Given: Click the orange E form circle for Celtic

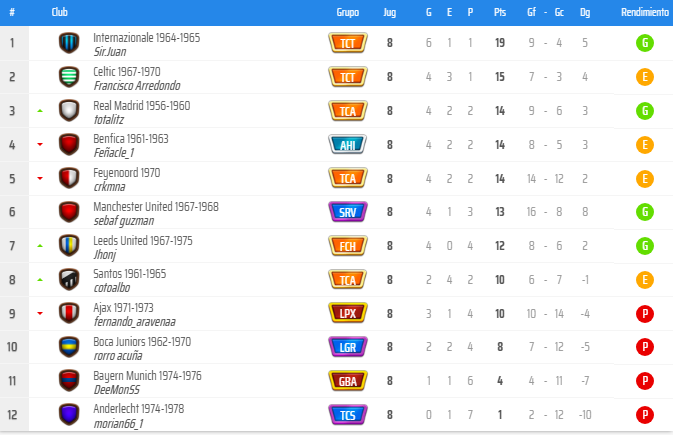Looking at the screenshot, I should [645, 77].
